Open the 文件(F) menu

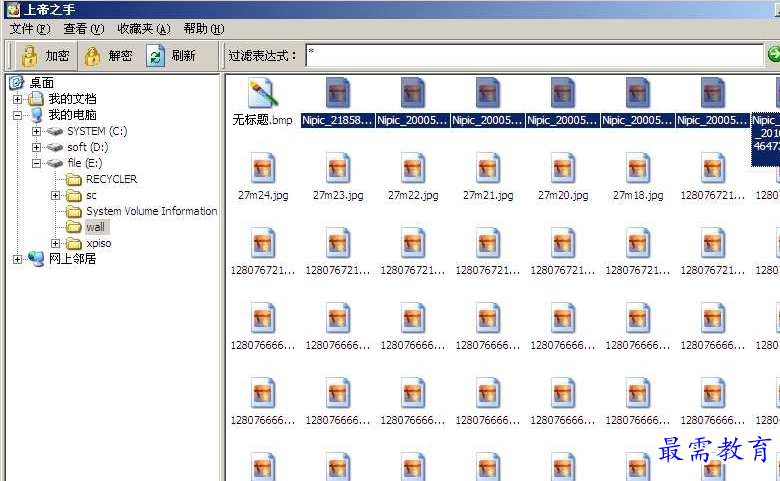[x=30, y=29]
